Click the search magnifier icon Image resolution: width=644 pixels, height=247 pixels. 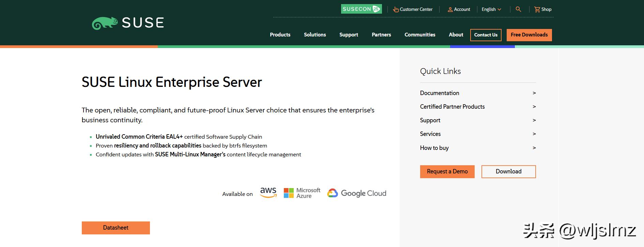[x=518, y=9]
